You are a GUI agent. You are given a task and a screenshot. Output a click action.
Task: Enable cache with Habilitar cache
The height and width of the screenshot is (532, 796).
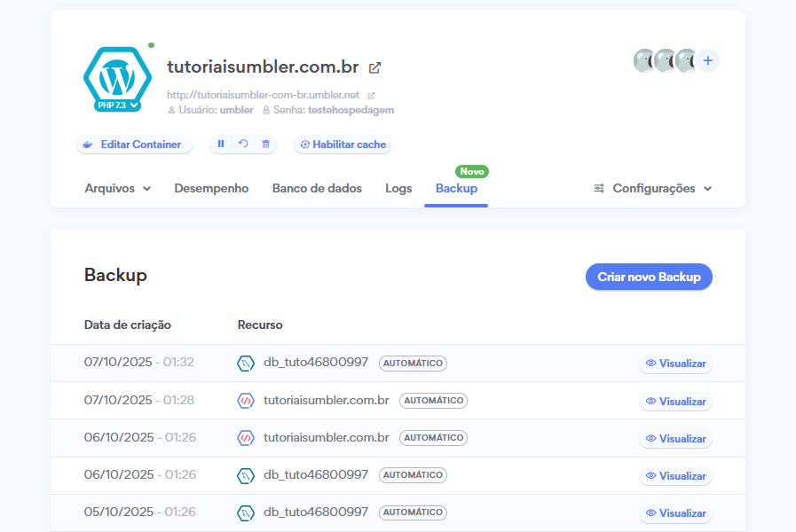(x=343, y=145)
